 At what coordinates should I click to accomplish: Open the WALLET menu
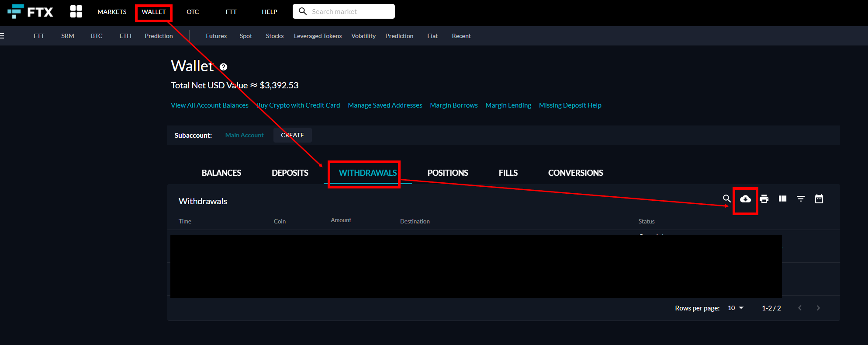(x=154, y=12)
